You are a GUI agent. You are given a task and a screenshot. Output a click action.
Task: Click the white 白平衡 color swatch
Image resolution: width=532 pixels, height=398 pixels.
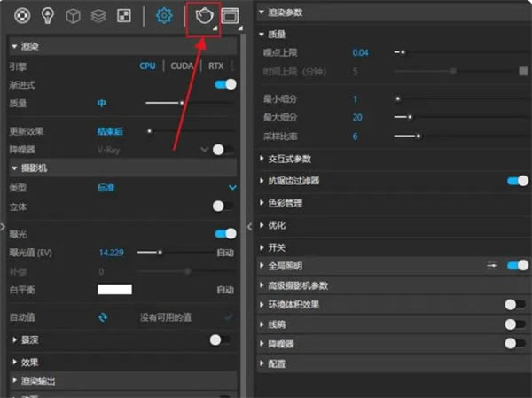pos(114,290)
